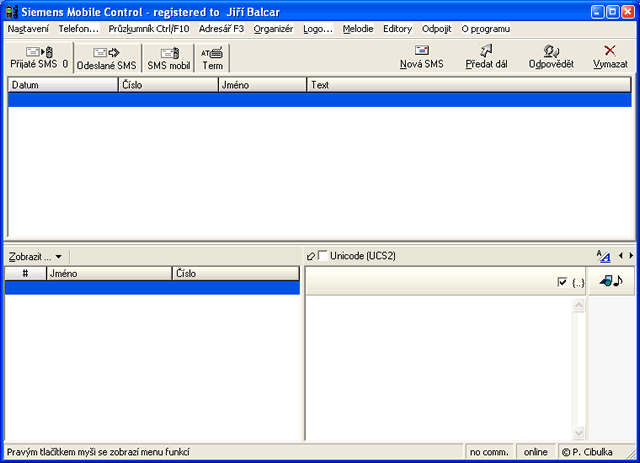The image size is (640, 463).
Task: Open the Adresář F3 menu item
Action: [x=221, y=29]
